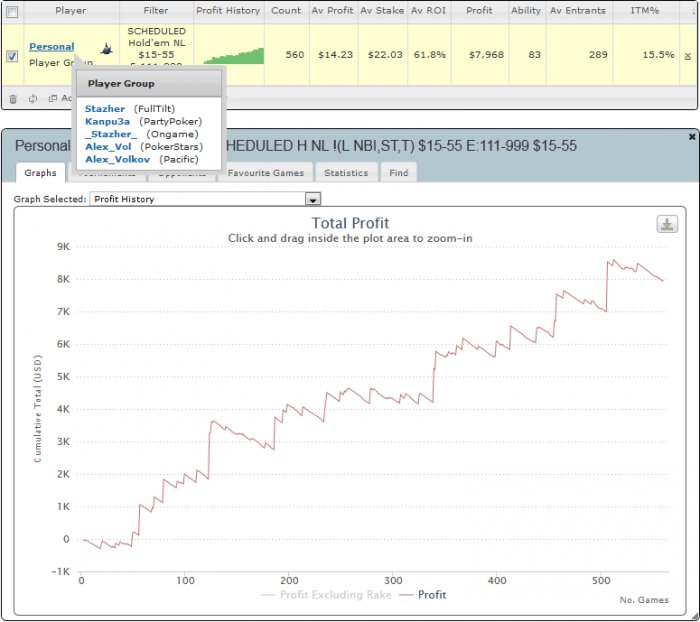Sort table by ITM% column header
The height and width of the screenshot is (622, 700).
coord(658,11)
